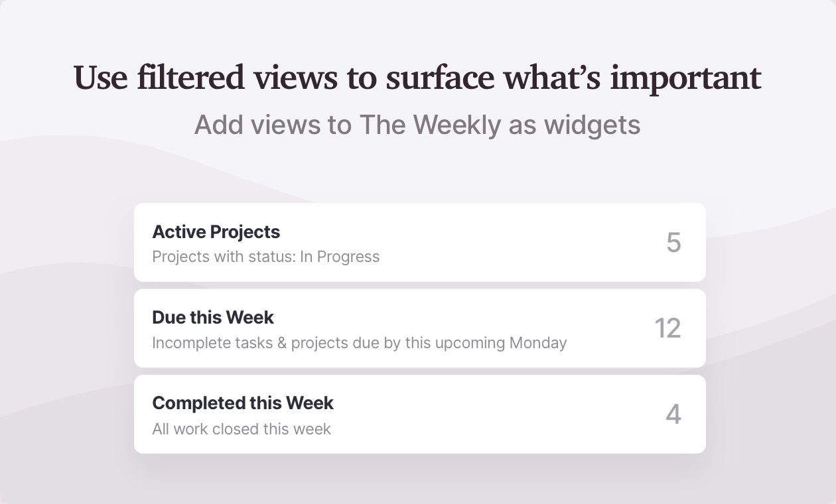This screenshot has width=836, height=504.
Task: Click the word 'surface' in the headline
Action: (440, 78)
